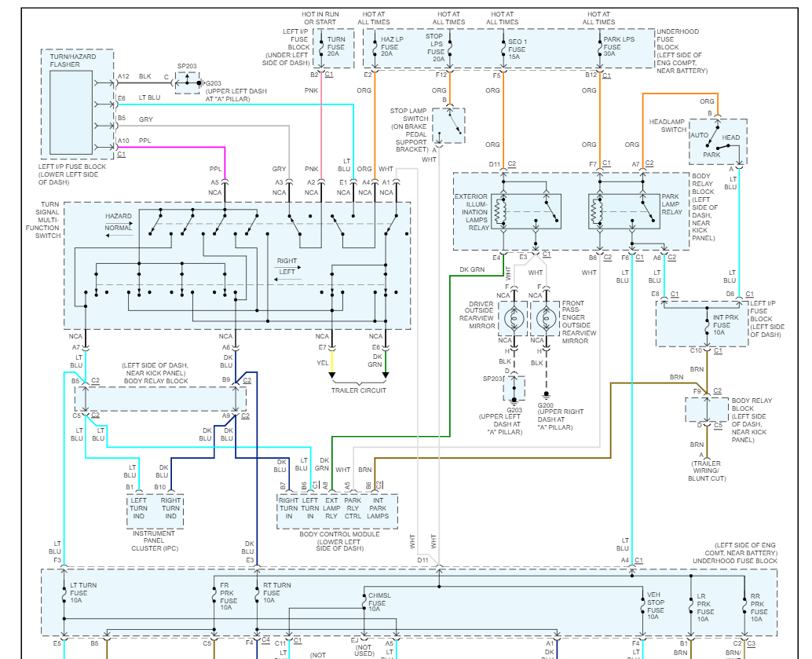Click the A12 flasher terminal label

123,76
